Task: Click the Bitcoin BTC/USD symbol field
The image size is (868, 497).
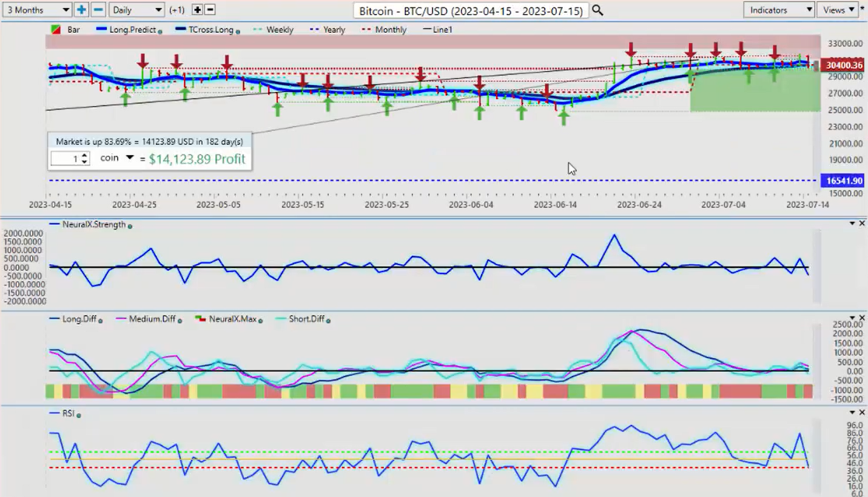Action: (471, 11)
